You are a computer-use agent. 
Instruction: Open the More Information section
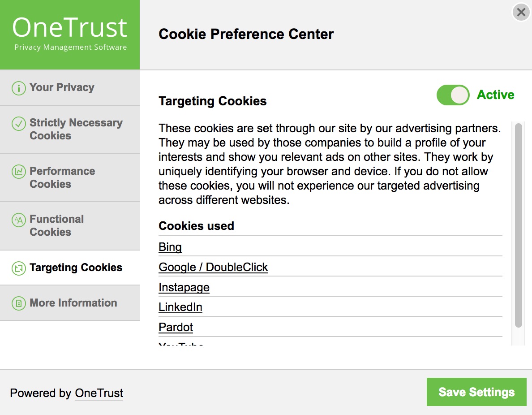pos(73,303)
